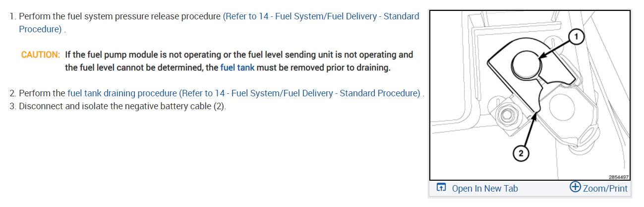Viewport: 644px width, 207px height.
Task: Select the battery cable diagram thumbnail
Action: [x=529, y=95]
